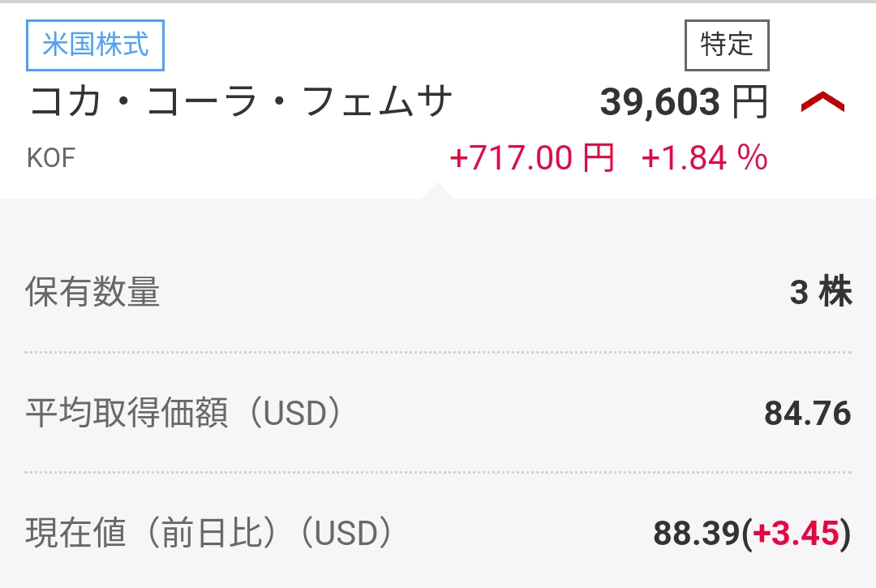
Task: Tap the +3.45 day change value
Action: pos(796,533)
